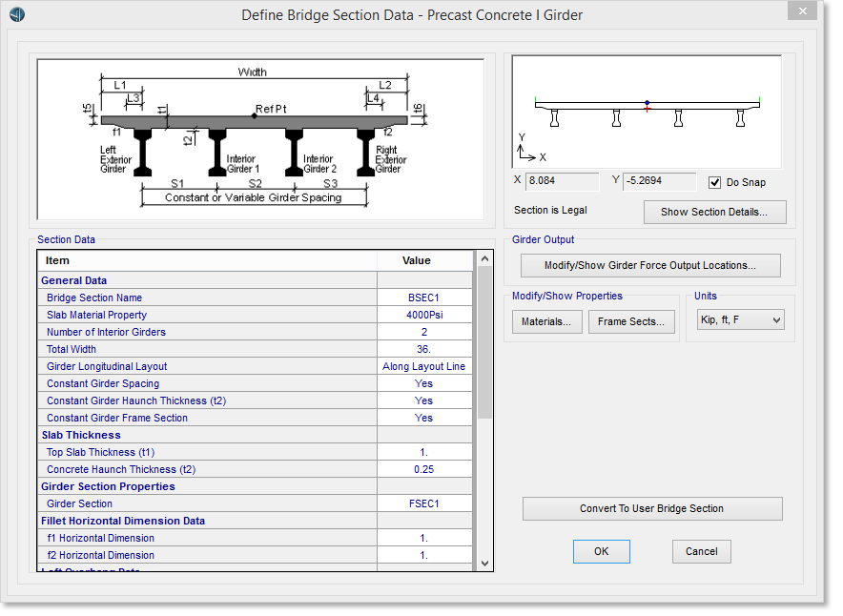843x616 pixels.
Task: Click the Item column header
Action: [57, 260]
